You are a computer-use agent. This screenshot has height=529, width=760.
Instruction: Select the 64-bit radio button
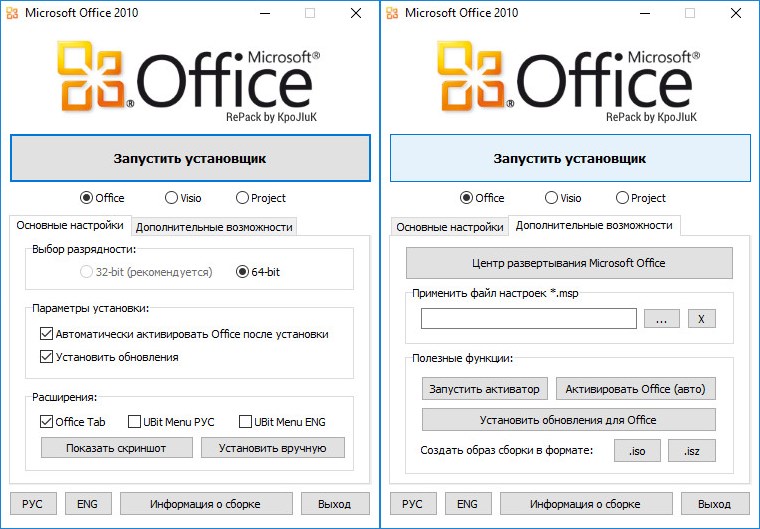tap(242, 271)
